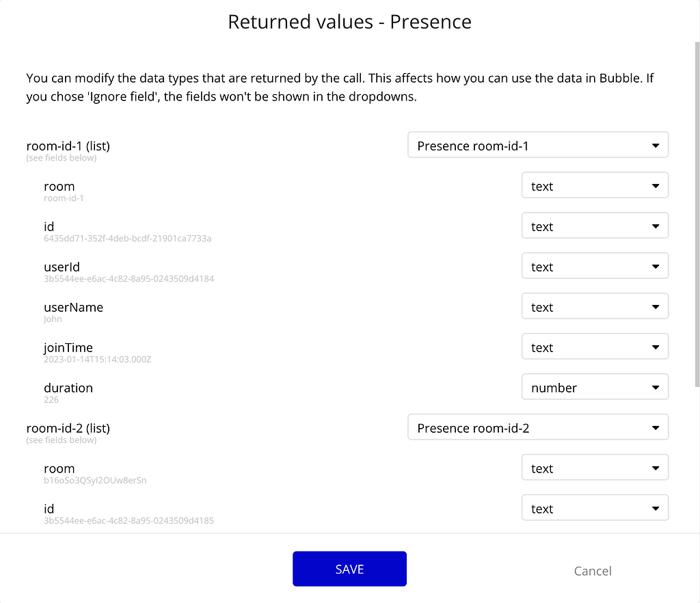Open the type selector for the room field
The image size is (700, 603).
[x=595, y=185]
